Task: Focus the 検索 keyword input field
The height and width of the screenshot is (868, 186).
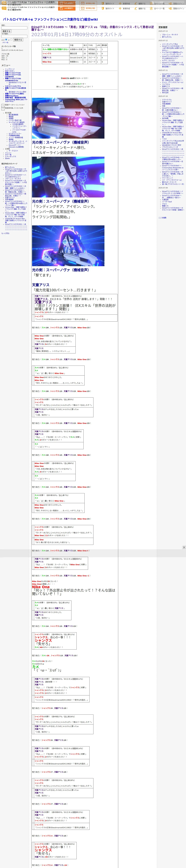Action: [14, 28]
